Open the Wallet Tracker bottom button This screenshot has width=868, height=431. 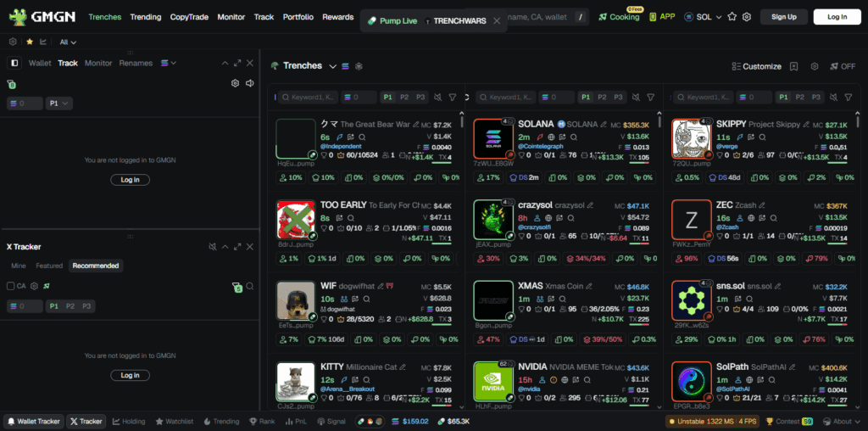click(x=34, y=422)
